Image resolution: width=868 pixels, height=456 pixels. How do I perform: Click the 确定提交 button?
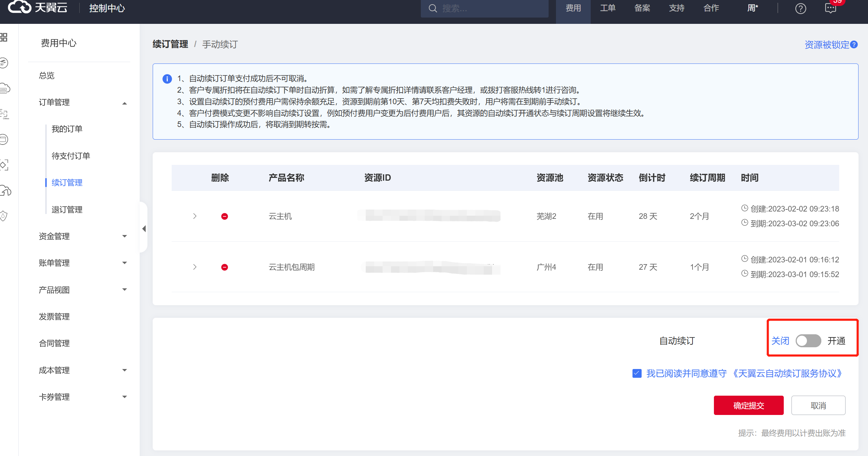(x=748, y=405)
